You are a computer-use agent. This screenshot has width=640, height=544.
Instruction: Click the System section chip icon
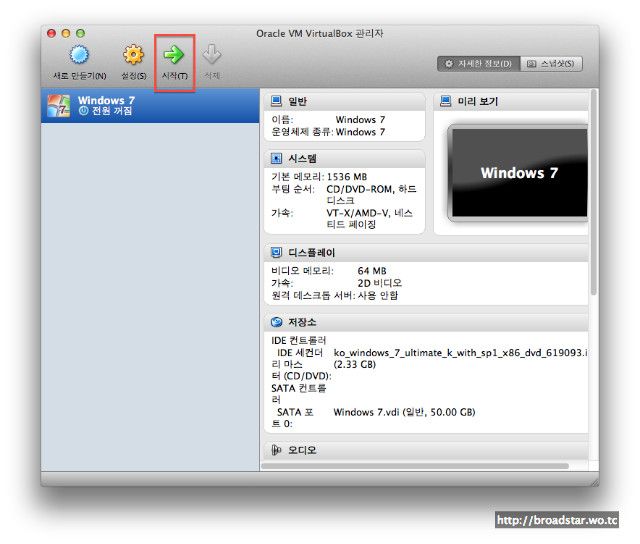276,158
